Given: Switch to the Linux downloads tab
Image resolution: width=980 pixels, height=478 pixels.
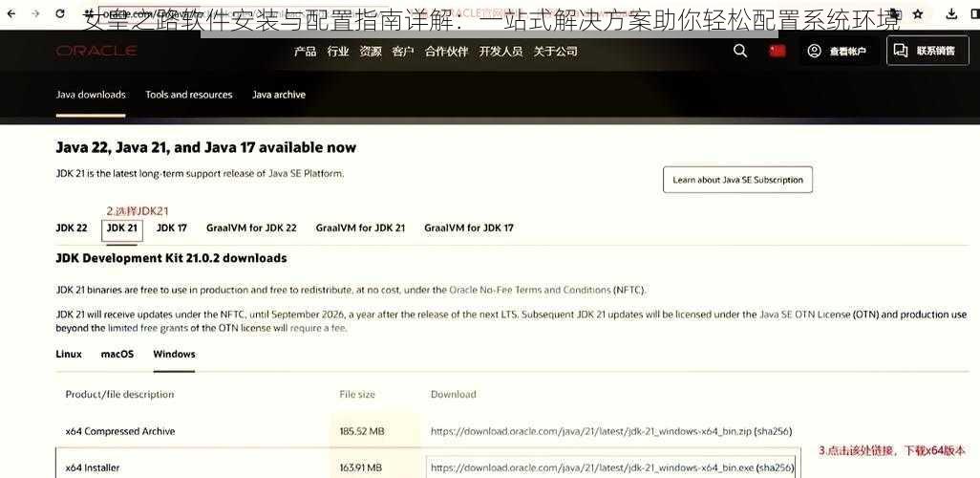Looking at the screenshot, I should (x=69, y=354).
